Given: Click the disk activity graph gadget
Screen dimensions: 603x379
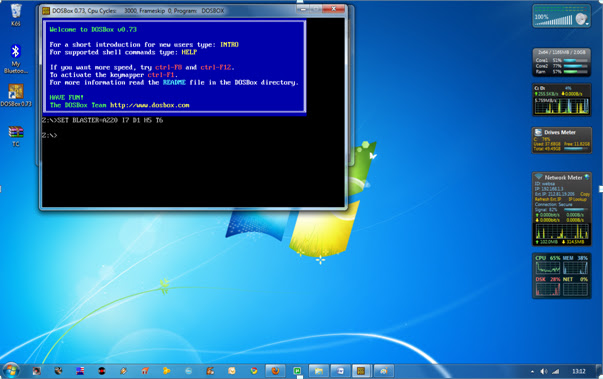Looking at the screenshot, I should click(561, 106).
